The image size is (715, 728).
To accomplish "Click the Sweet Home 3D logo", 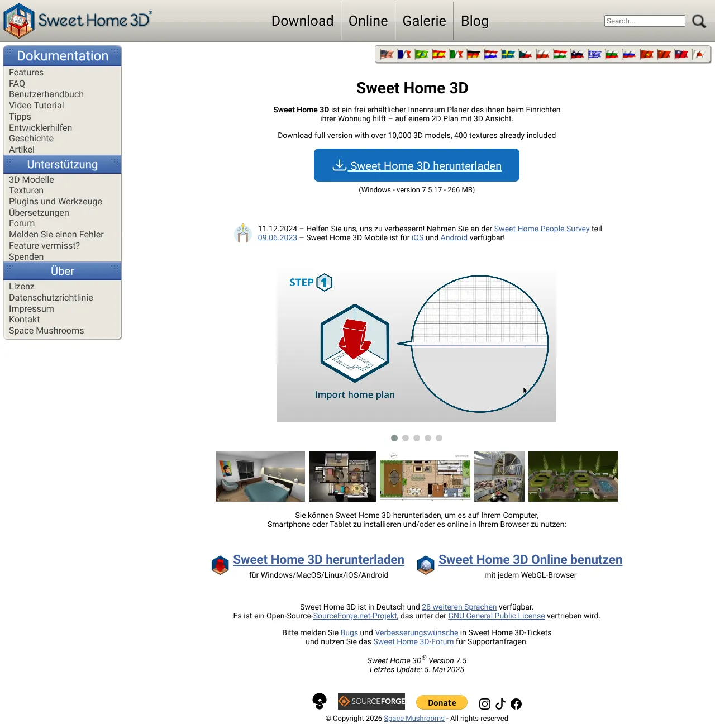I will tap(78, 21).
